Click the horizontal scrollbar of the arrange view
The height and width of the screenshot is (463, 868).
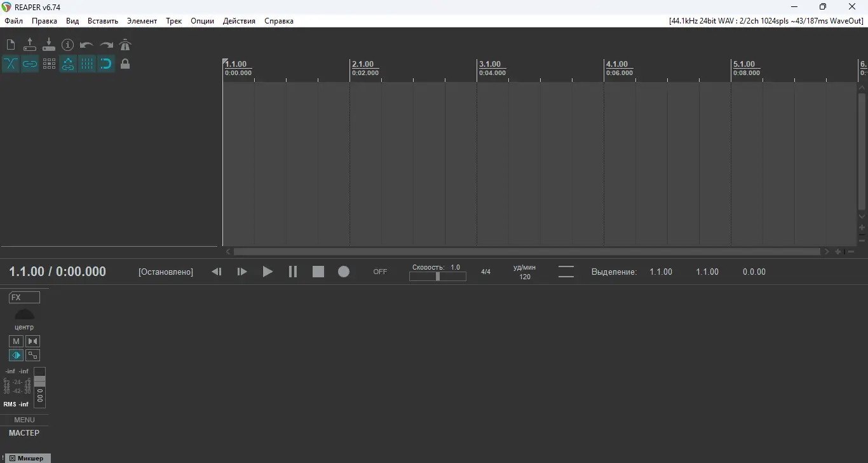[x=527, y=252]
